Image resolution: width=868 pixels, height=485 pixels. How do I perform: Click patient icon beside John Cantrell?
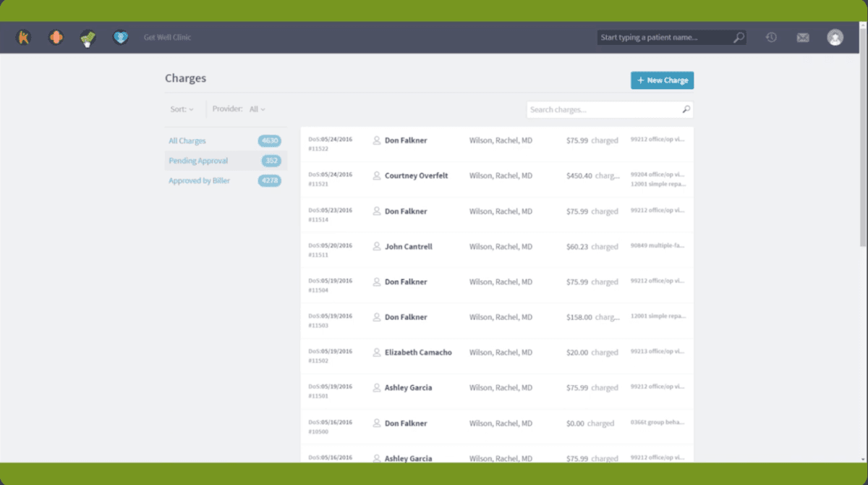pyautogui.click(x=377, y=246)
